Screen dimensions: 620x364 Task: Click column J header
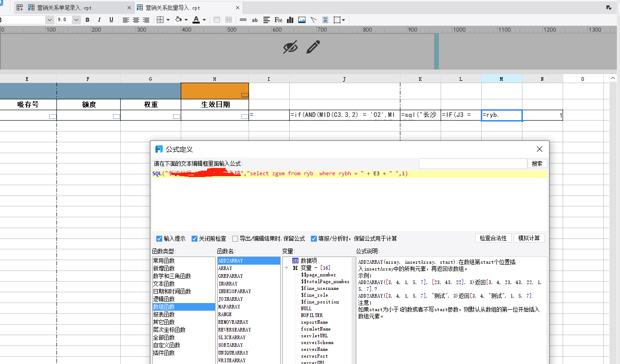point(344,79)
